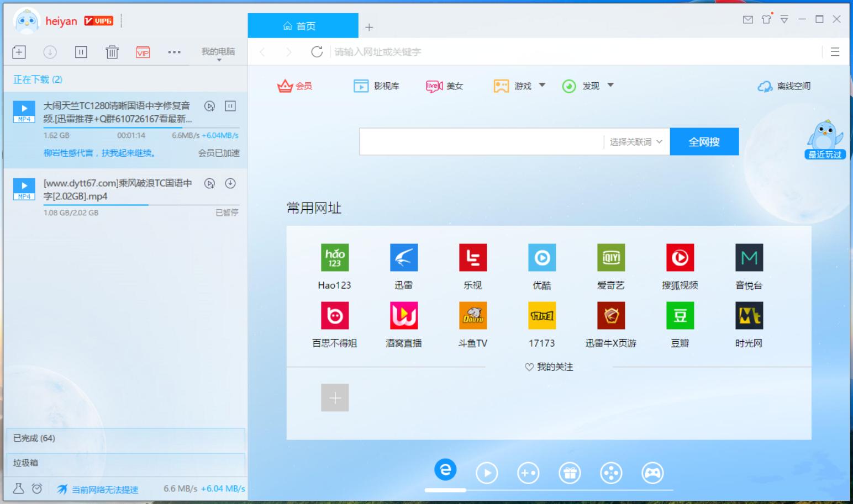This screenshot has height=504, width=853.
Task: Pause the 大闹天竺 download
Action: point(230,106)
